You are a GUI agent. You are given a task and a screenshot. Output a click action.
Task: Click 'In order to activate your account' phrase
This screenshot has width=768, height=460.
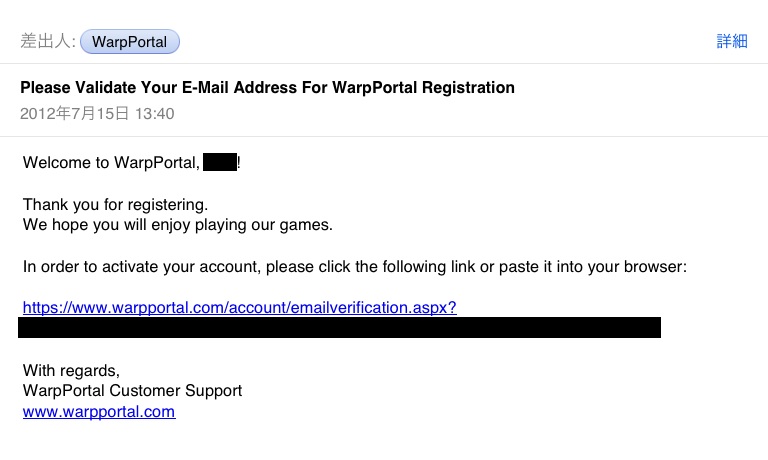142,267
